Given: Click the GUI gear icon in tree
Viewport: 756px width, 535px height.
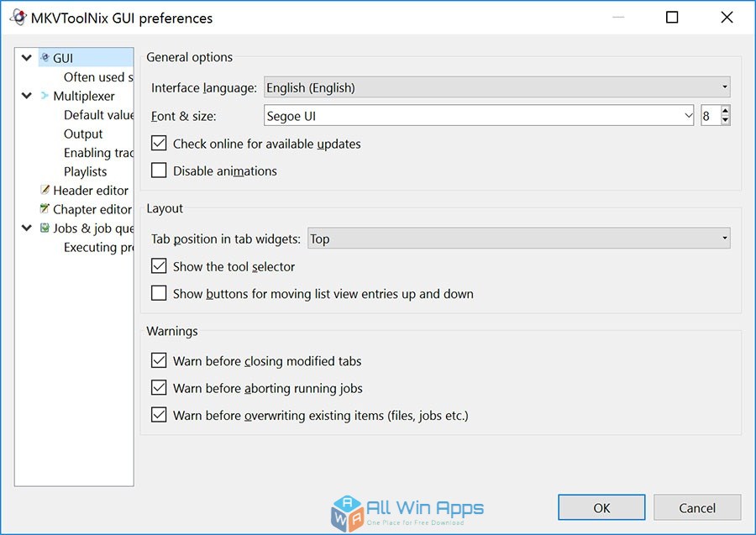Looking at the screenshot, I should pyautogui.click(x=45, y=57).
